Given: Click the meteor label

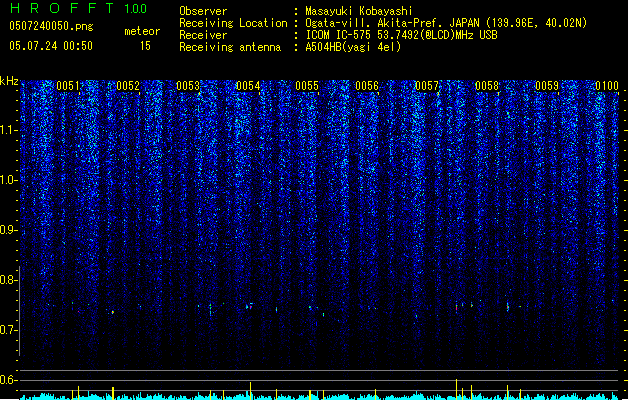Looking at the screenshot, I should click(142, 31).
